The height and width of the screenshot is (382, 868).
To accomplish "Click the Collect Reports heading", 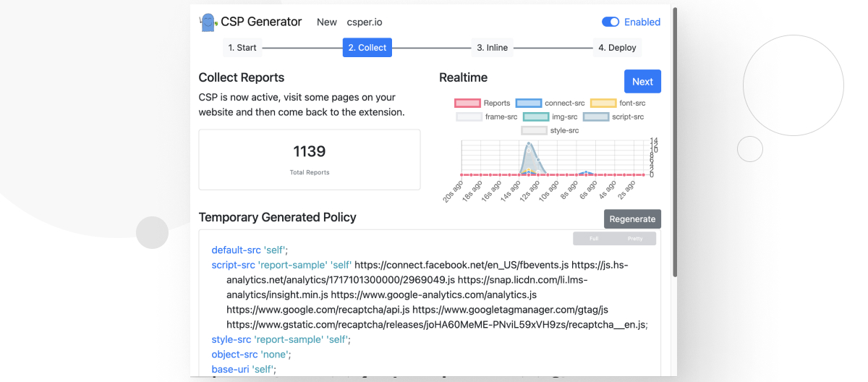I will (242, 77).
